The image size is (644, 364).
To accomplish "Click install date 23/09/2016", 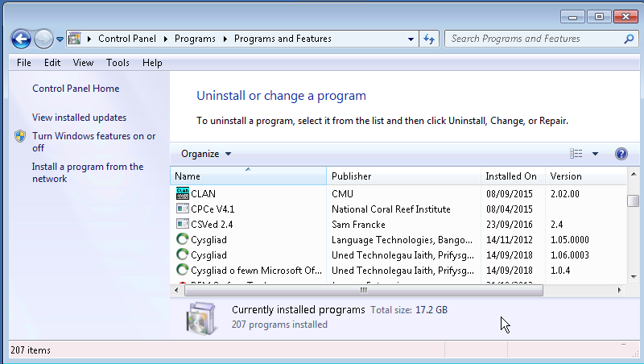I will (510, 225).
